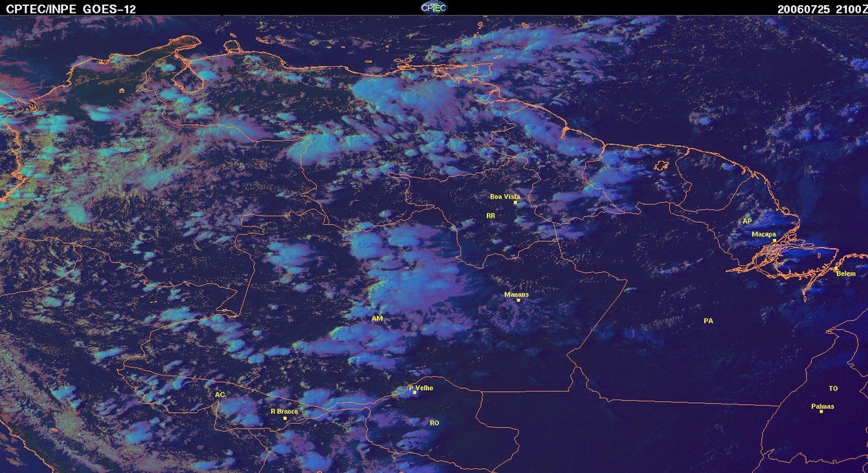Click the 'CPTEC/INPE GOES-12' header text
The width and height of the screenshot is (868, 473).
point(71,9)
